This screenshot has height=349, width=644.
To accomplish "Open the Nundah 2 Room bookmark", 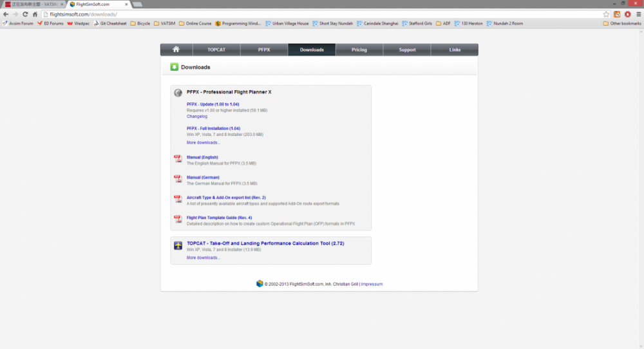I will (x=505, y=23).
